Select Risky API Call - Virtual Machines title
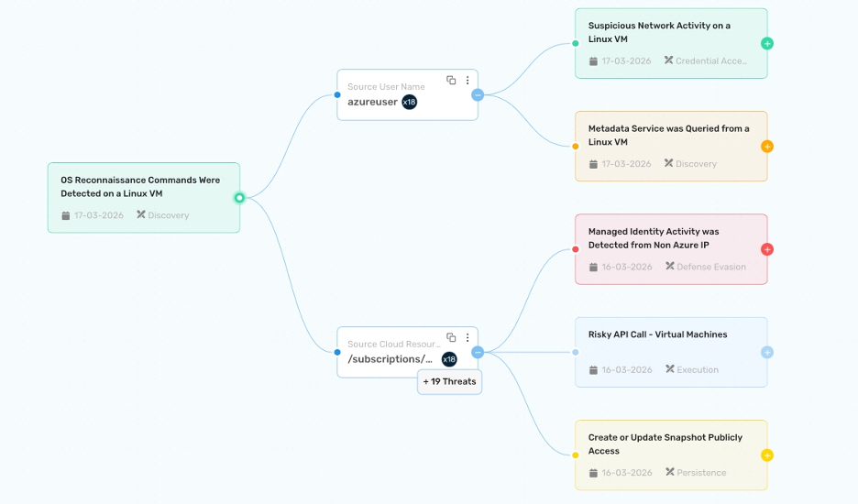Viewport: 858px width, 504px height. [x=658, y=334]
